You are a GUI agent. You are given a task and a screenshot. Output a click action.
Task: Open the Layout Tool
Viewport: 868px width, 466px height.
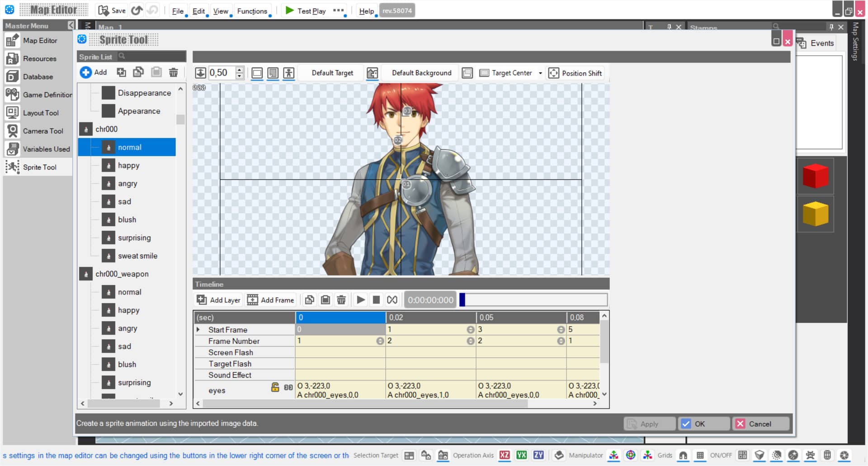38,113
